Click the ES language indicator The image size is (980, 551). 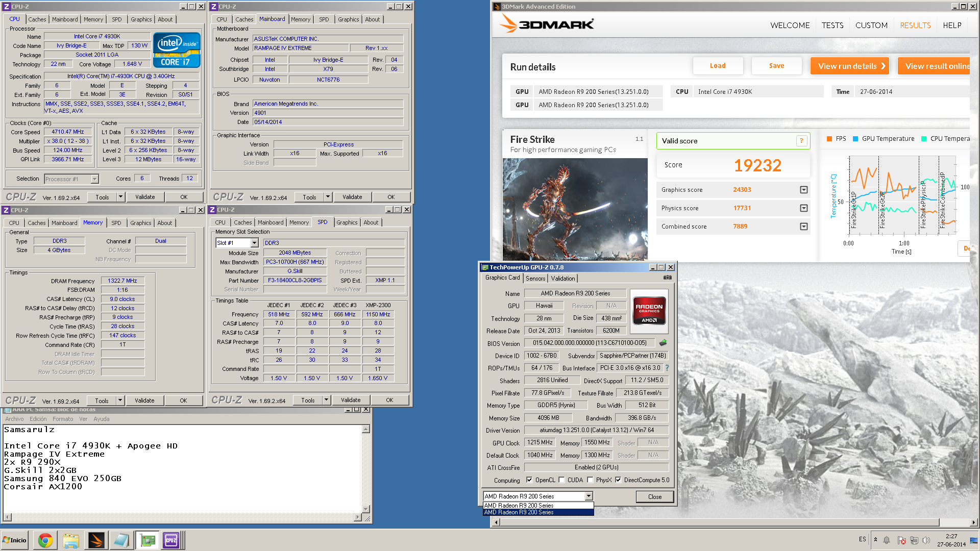click(862, 539)
